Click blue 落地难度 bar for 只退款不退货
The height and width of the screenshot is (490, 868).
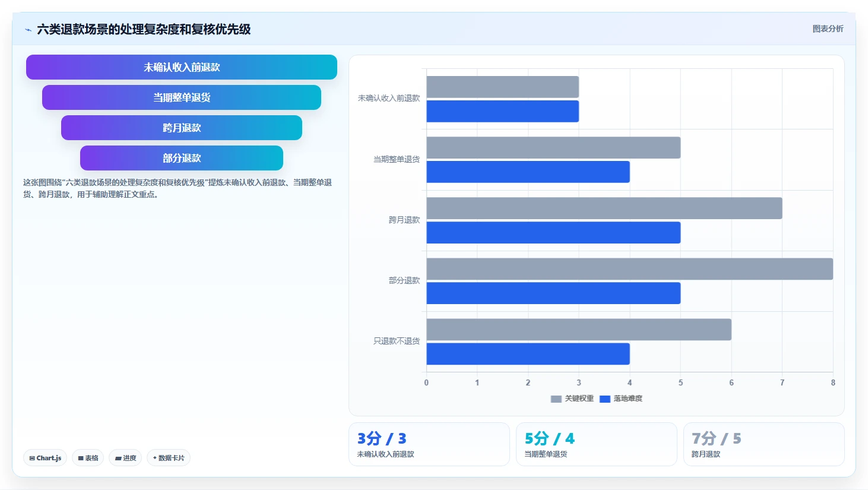[528, 353]
